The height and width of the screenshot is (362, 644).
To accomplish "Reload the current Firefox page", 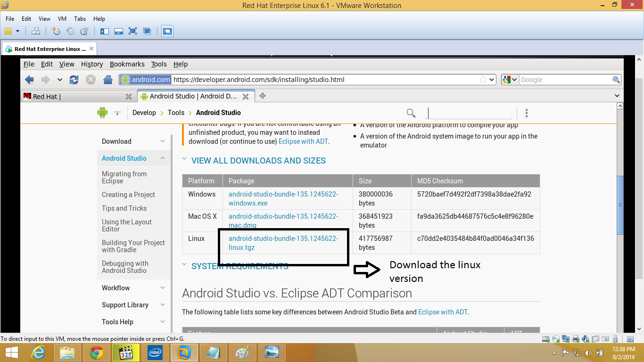I will coord(74,80).
